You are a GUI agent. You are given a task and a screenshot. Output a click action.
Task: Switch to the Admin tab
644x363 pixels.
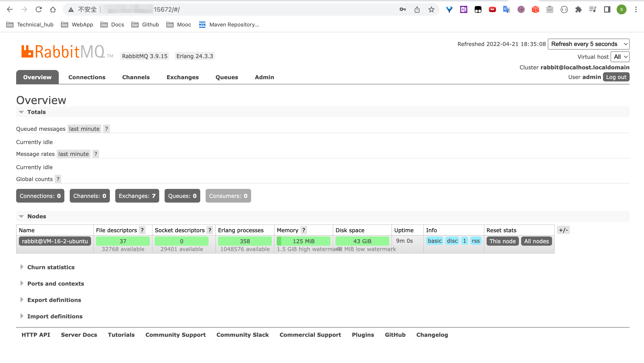tap(264, 77)
